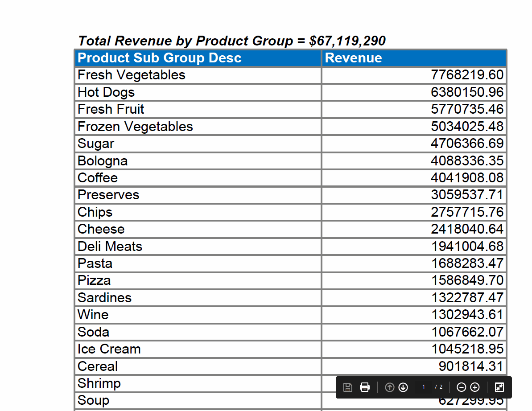Go to next page using the down-arrow icon
The image size is (532, 411).
(403, 387)
